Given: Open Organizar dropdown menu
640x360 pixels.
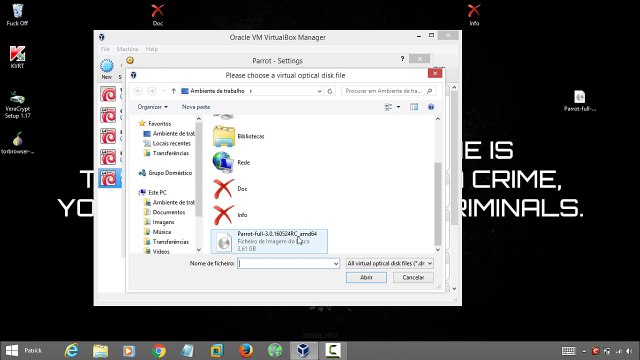Looking at the screenshot, I should click(x=153, y=107).
